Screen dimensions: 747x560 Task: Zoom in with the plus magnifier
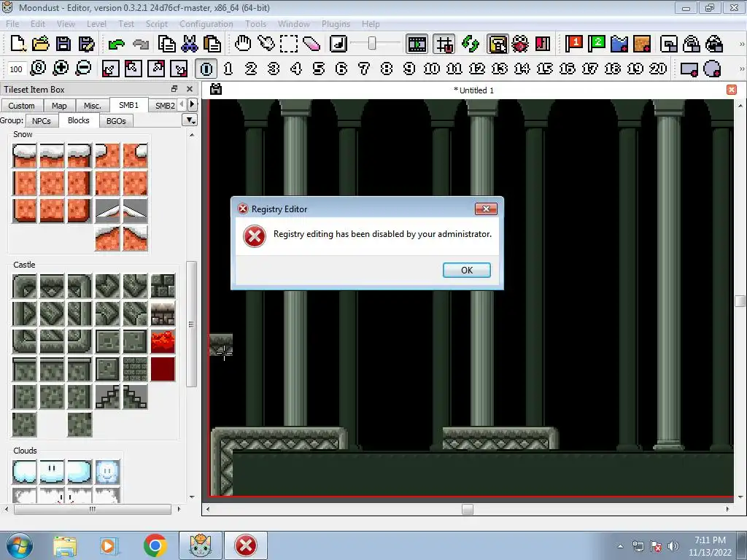(x=61, y=69)
